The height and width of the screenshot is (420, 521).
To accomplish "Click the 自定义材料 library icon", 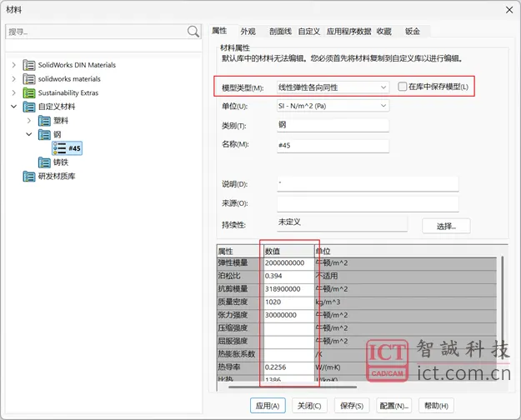I will tap(29, 107).
